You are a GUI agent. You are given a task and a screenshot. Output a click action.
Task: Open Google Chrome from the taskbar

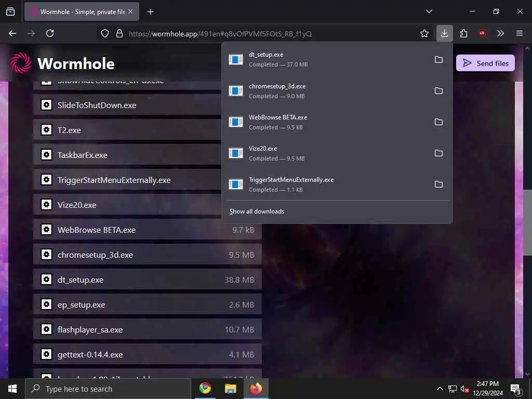[205, 388]
